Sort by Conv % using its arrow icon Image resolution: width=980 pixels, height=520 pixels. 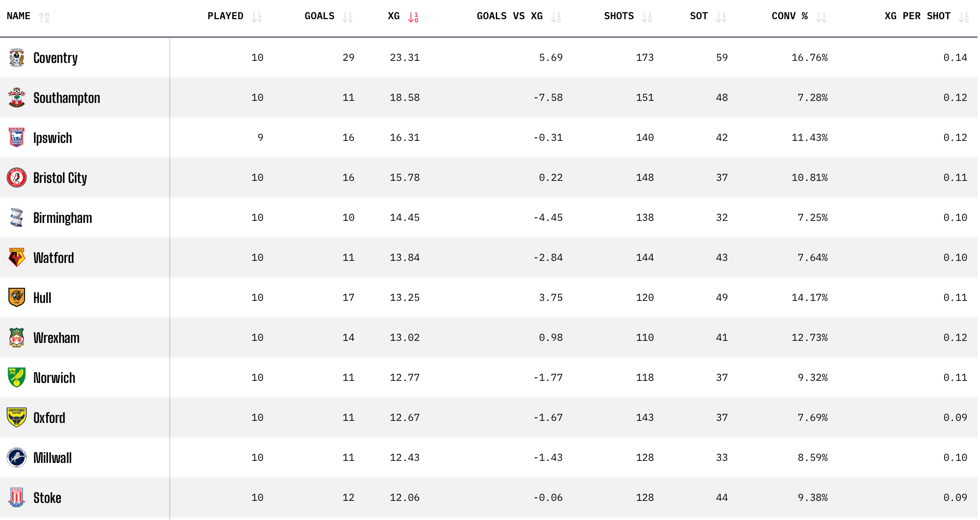pos(821,17)
